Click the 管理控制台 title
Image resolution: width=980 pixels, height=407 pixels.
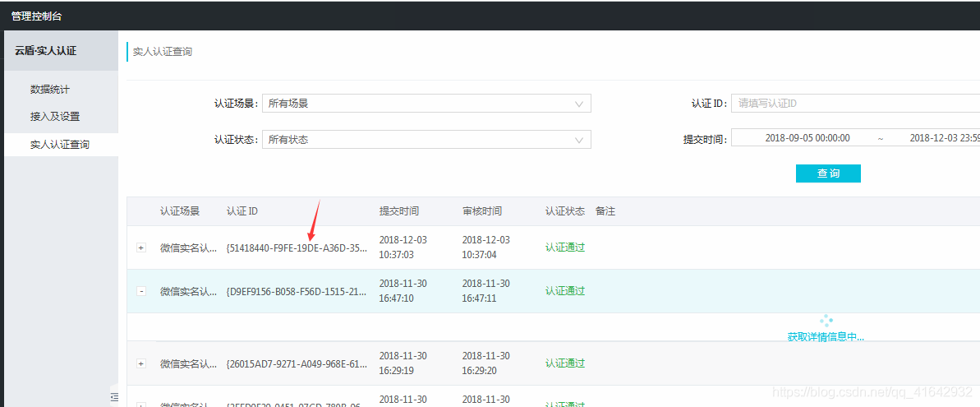(37, 16)
